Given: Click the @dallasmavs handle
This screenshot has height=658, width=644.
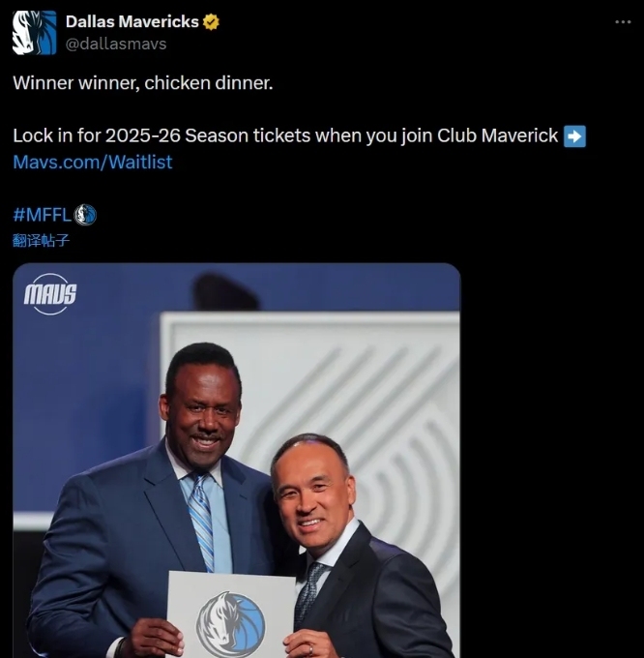Looking at the screenshot, I should tap(116, 44).
